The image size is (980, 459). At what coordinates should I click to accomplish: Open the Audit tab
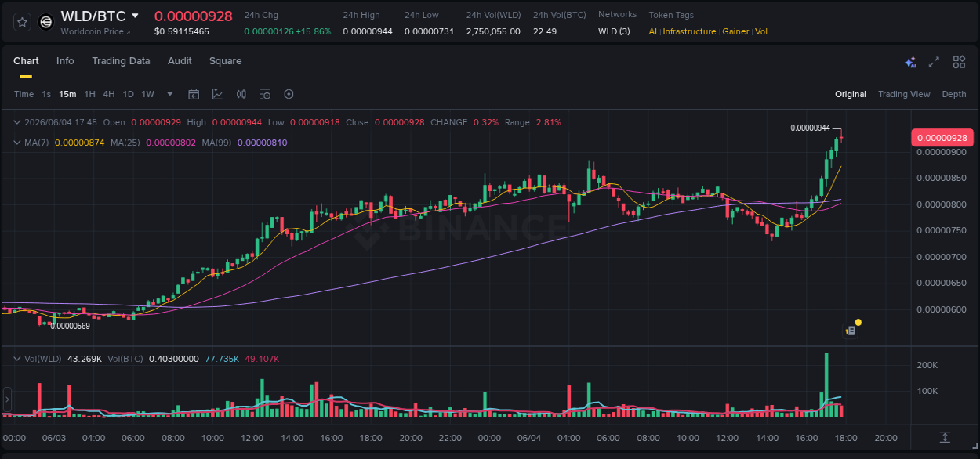point(180,61)
